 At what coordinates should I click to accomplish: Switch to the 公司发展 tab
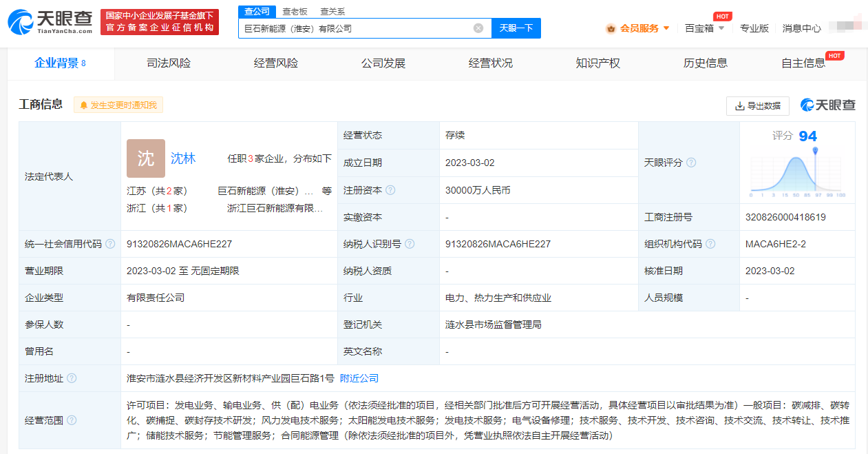(x=383, y=63)
